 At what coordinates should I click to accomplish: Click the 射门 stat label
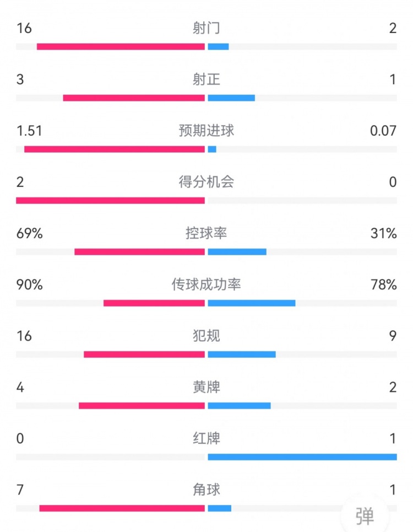pyautogui.click(x=206, y=28)
